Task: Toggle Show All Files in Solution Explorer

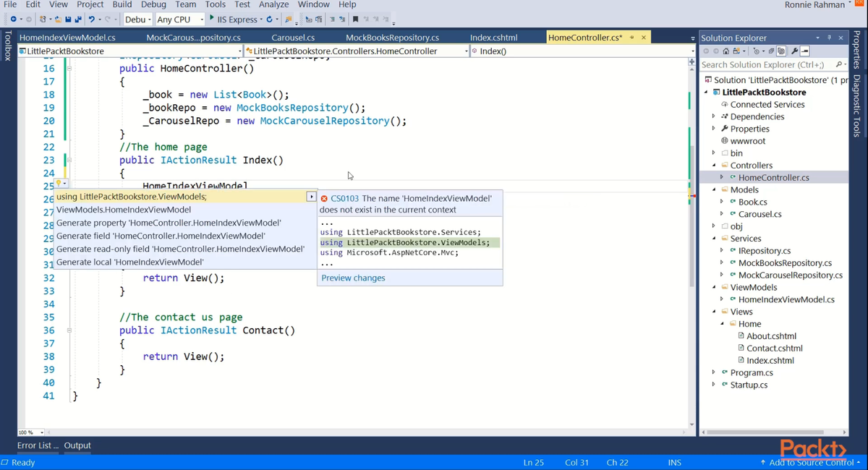Action: (781, 51)
